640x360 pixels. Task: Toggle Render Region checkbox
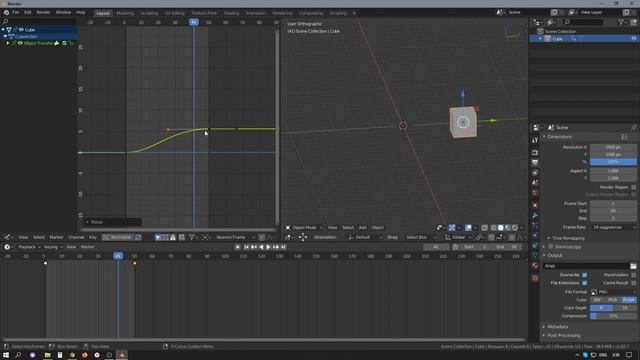click(x=633, y=187)
